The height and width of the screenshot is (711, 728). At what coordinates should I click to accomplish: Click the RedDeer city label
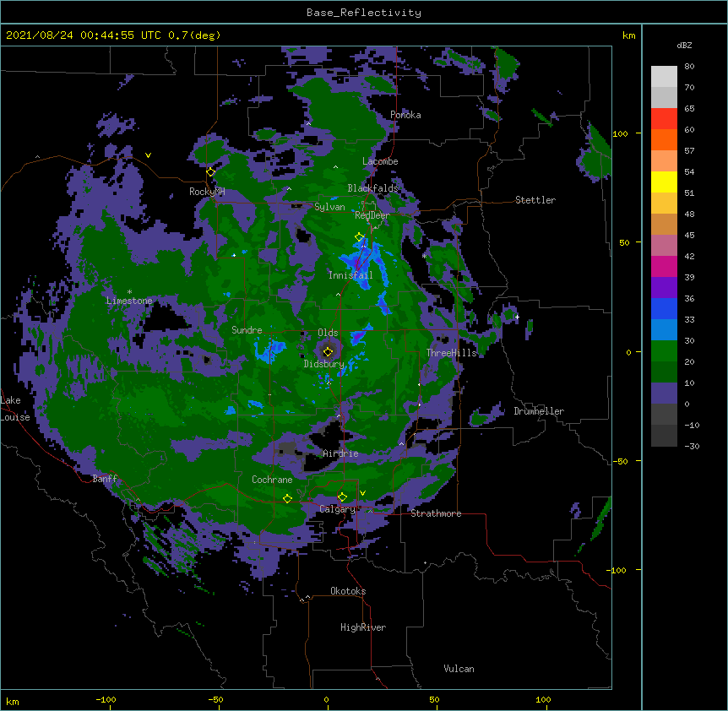coord(372,215)
